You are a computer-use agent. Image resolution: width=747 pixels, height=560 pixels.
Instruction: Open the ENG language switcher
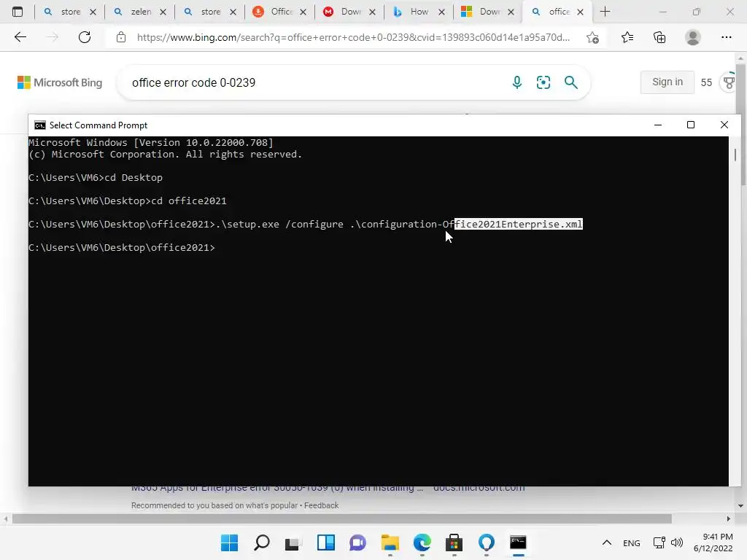point(631,542)
